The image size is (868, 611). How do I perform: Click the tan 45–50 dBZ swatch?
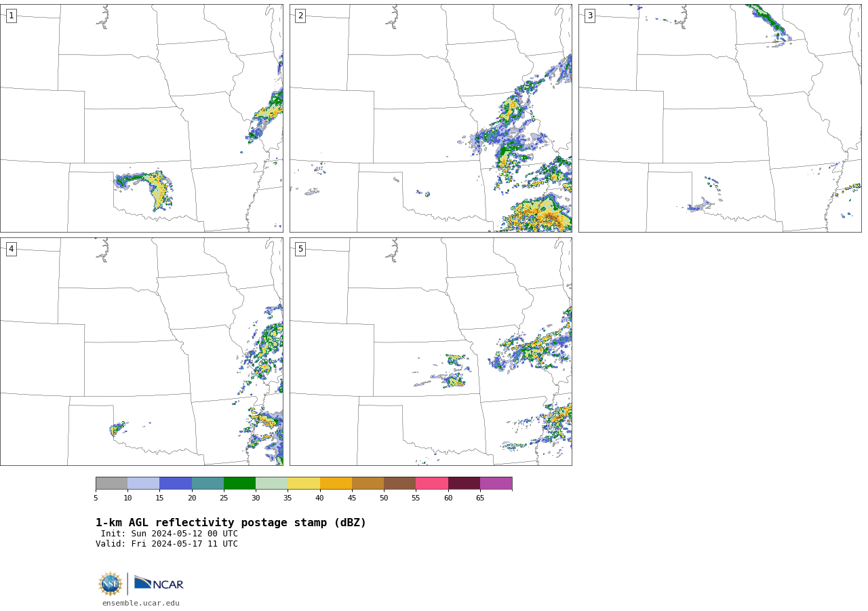coord(368,483)
